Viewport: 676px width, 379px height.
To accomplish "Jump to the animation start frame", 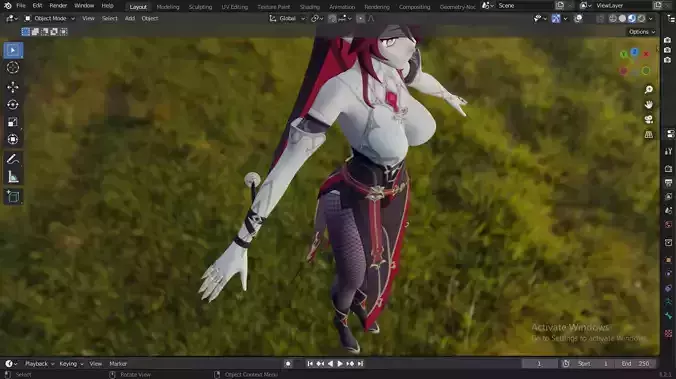I will coord(310,363).
